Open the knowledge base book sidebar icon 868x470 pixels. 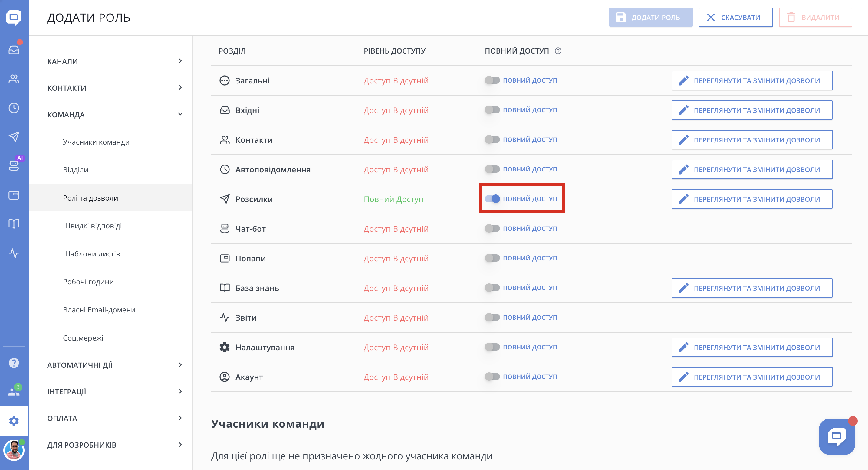(x=14, y=224)
